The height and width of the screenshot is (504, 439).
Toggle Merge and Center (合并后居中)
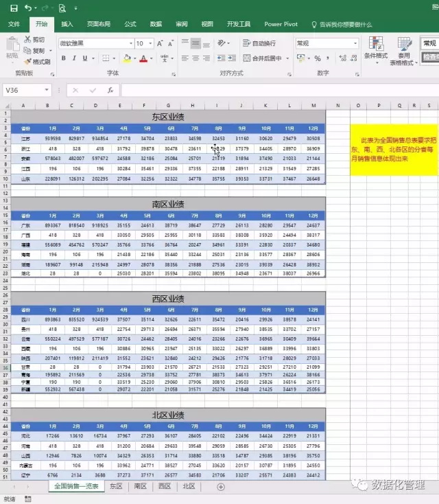pyautogui.click(x=263, y=58)
